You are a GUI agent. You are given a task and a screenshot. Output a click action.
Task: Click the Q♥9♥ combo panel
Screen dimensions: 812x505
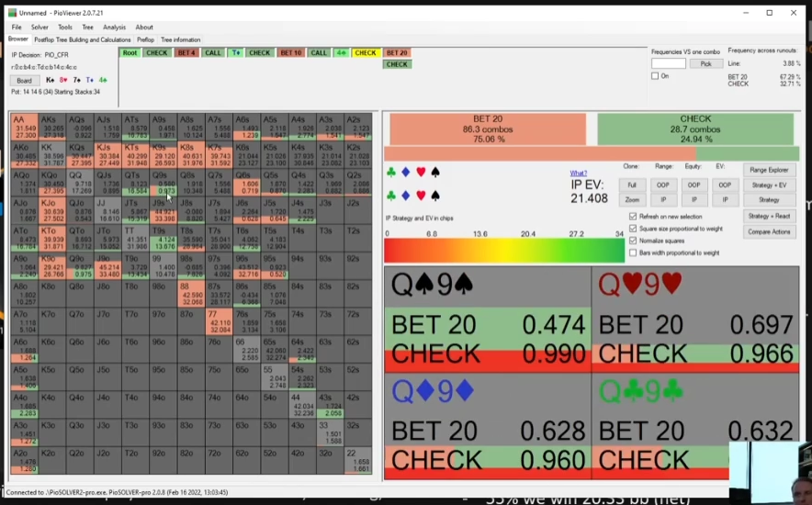[695, 320]
